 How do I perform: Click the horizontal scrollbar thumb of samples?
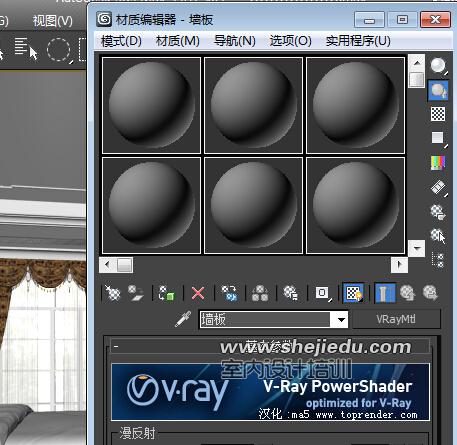[124, 265]
